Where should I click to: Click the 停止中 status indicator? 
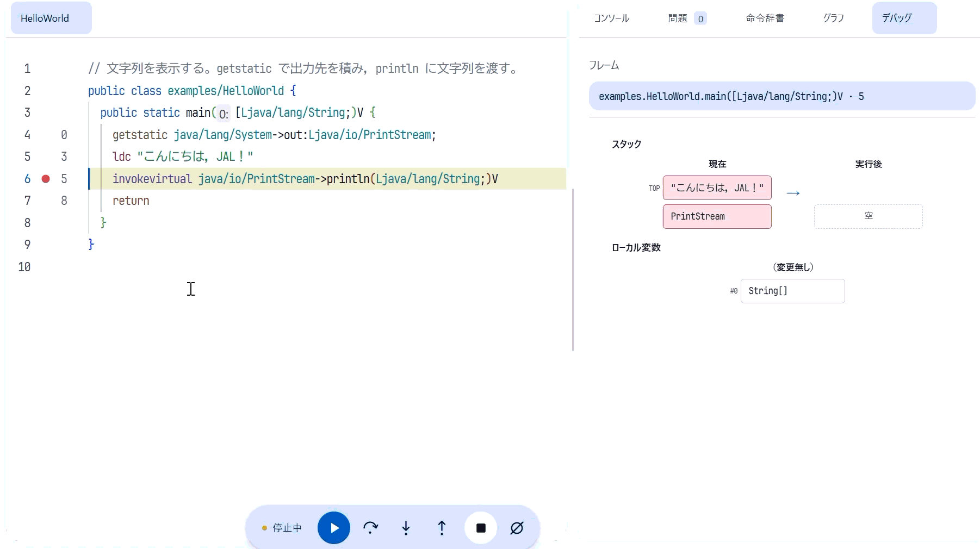(x=282, y=528)
